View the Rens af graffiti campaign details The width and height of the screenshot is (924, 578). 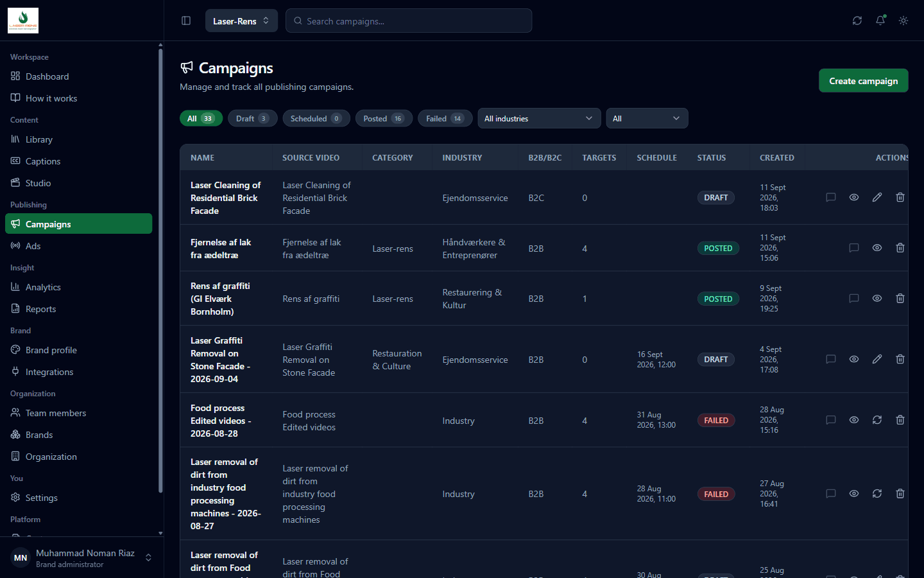[x=877, y=299]
